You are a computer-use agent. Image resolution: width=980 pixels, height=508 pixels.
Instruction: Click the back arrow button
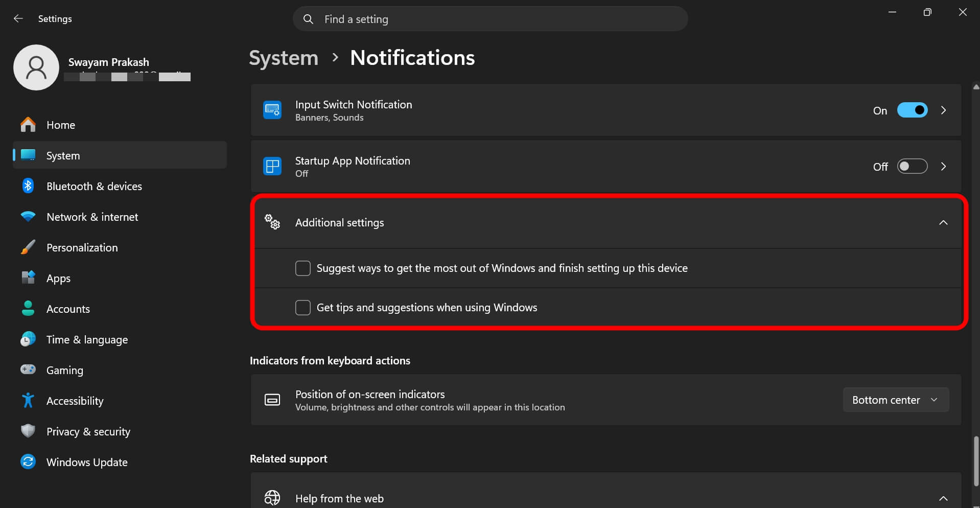point(18,18)
